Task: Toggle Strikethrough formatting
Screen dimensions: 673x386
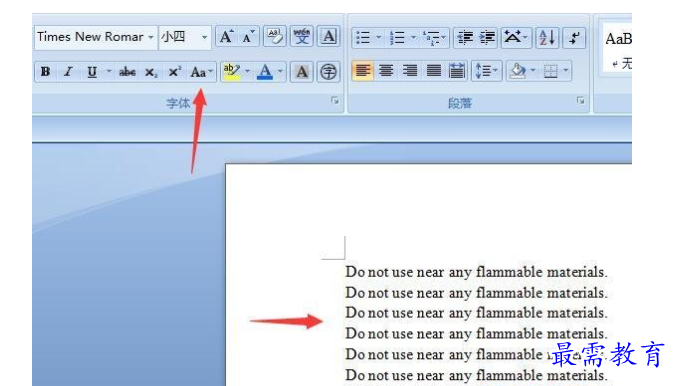Action: click(127, 72)
